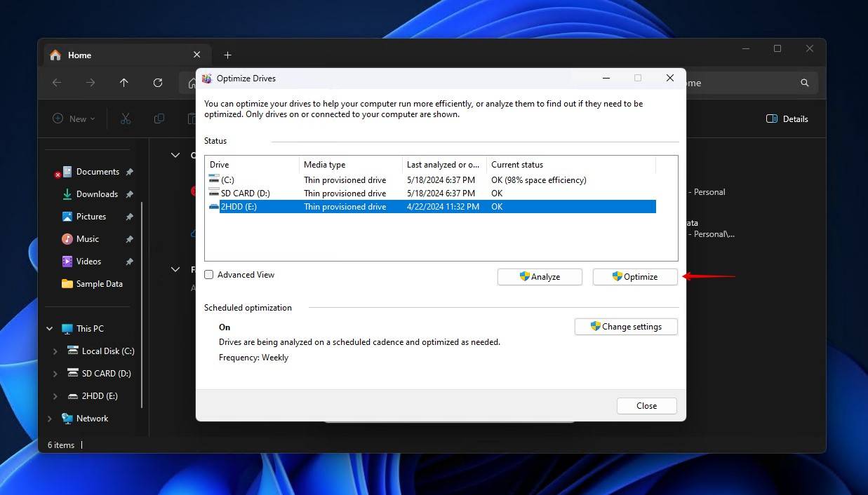
Task: Select the (C:) drive in list
Action: point(227,180)
